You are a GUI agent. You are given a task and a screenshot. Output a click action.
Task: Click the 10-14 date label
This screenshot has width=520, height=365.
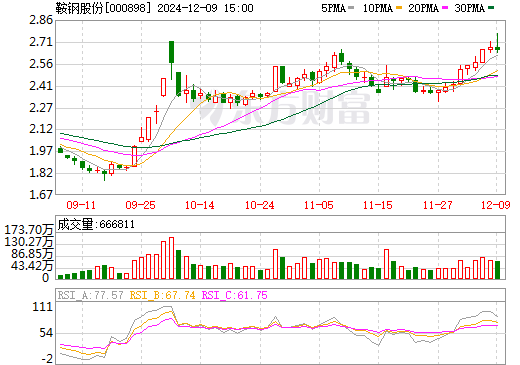point(200,205)
